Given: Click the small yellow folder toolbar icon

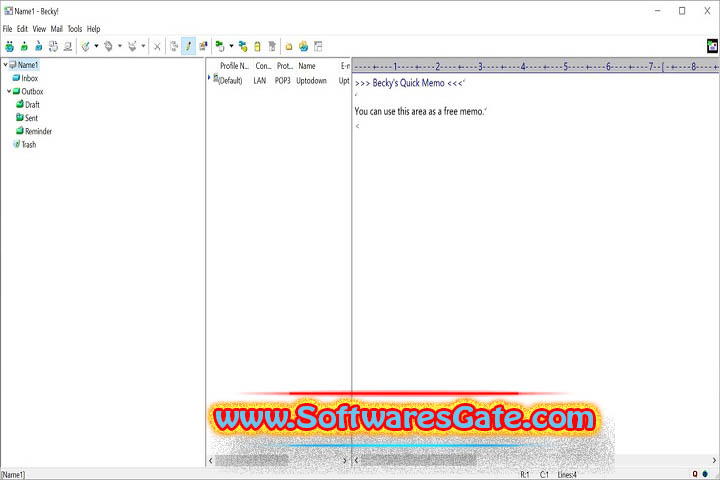Looking at the screenshot, I should (x=289, y=46).
